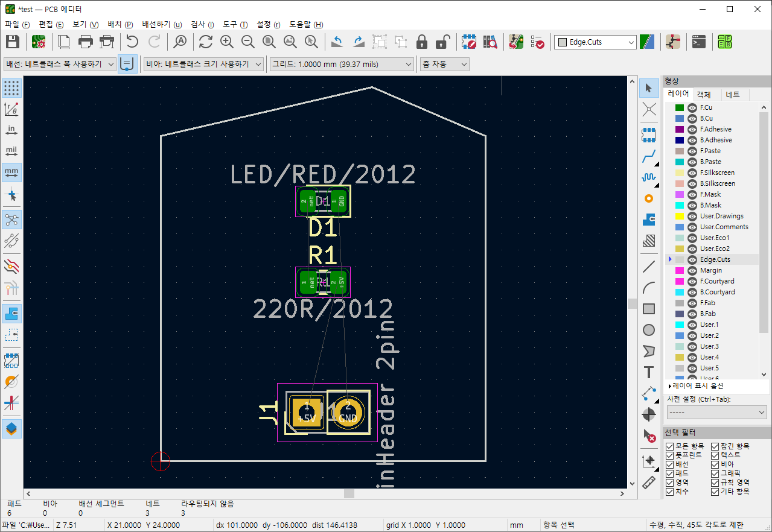
Task: Select the arrow selection tool
Action: 649,88
